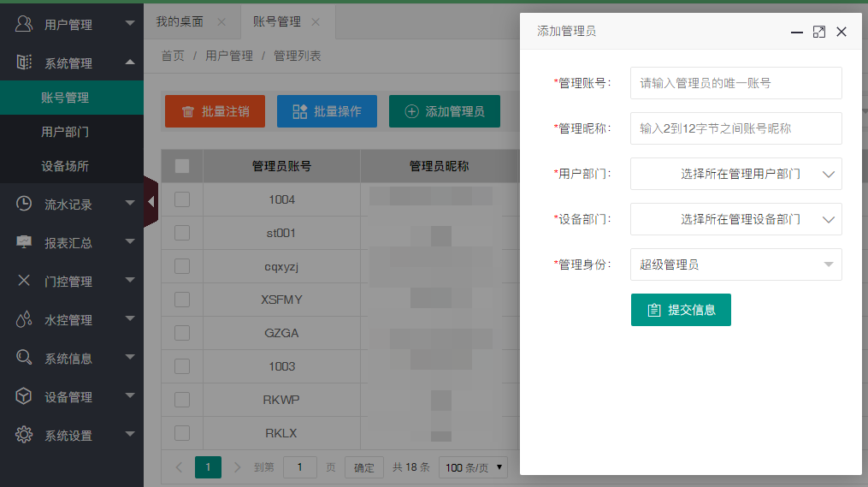Screen dimensions: 868x487
Task: Check the row checkbox for st001
Action: (x=182, y=233)
